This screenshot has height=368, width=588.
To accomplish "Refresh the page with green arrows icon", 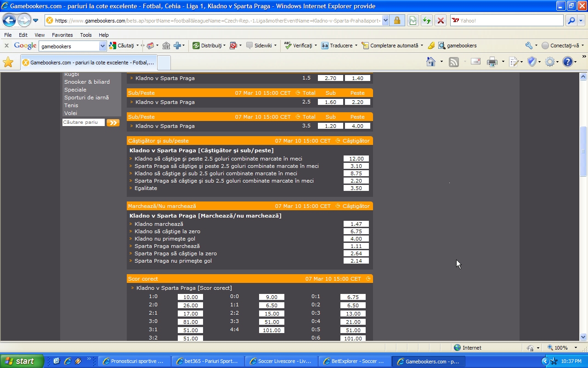I will click(427, 21).
